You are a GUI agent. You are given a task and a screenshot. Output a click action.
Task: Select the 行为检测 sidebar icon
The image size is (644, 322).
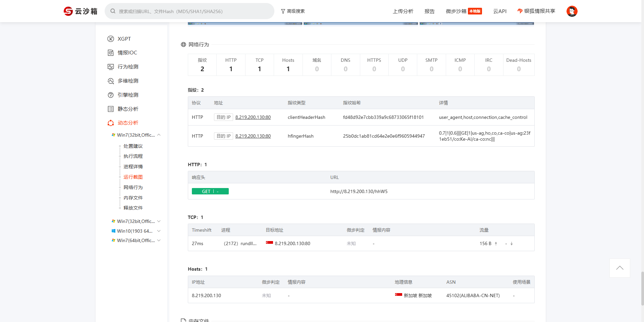click(x=111, y=67)
